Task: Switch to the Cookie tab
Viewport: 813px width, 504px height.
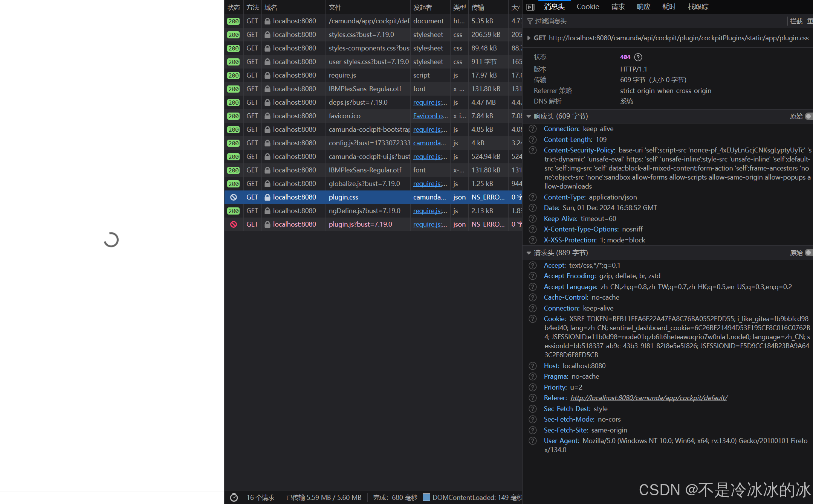Action: coord(588,6)
